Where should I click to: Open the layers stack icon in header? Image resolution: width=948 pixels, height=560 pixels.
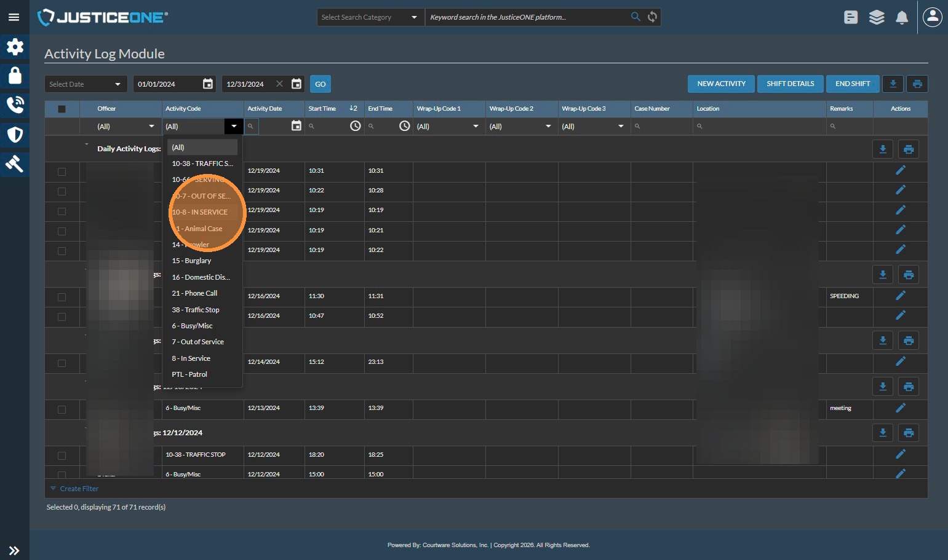coord(877,17)
